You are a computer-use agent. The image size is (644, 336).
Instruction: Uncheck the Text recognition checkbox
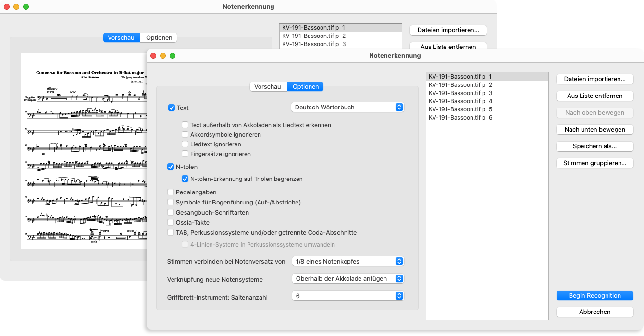point(172,108)
